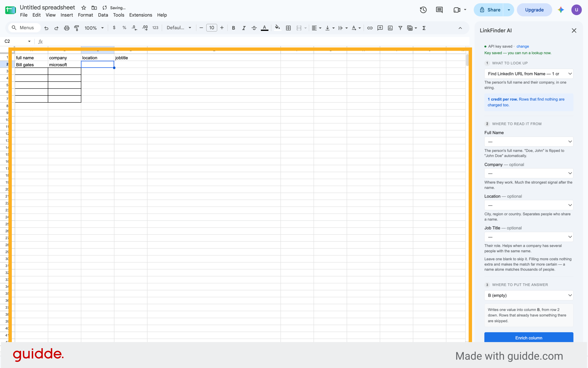Start a Meet call with camera icon
Viewport: 588px width, 368px height.
point(457,10)
